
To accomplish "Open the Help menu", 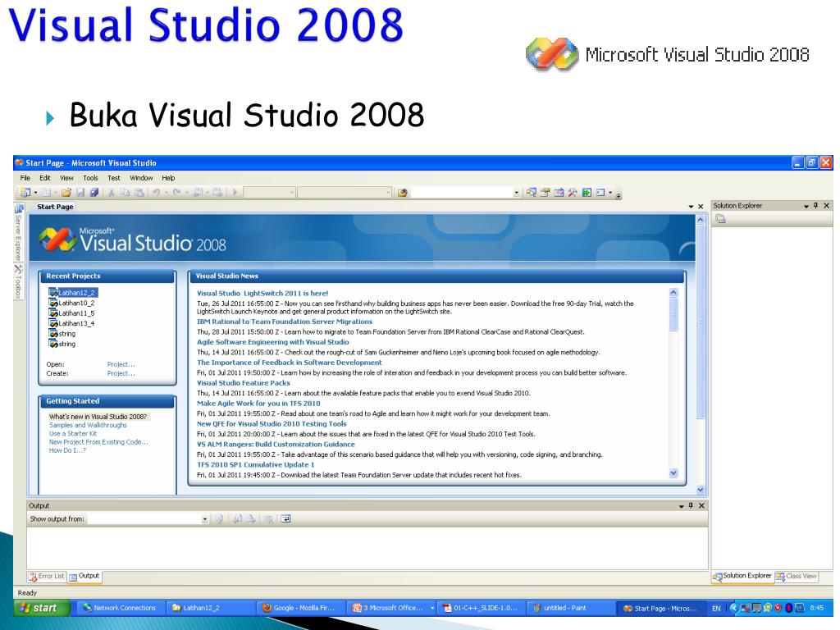I will (168, 178).
